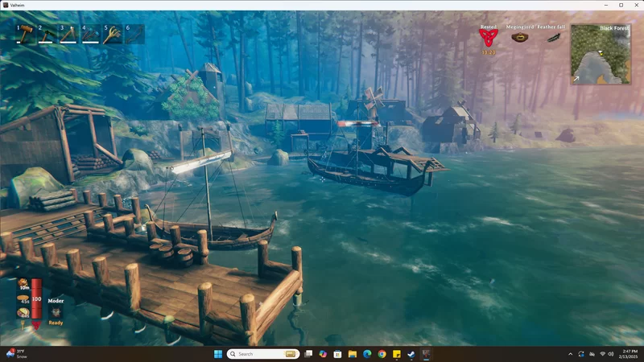Open Sticky Notes from the taskbar
644x362 pixels.
[397, 354]
